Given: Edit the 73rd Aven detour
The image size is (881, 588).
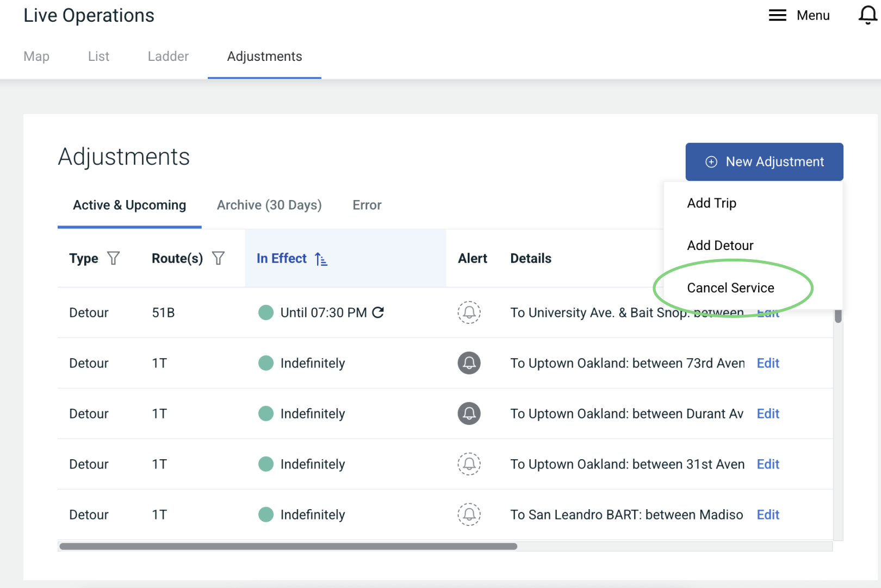Looking at the screenshot, I should (x=768, y=363).
